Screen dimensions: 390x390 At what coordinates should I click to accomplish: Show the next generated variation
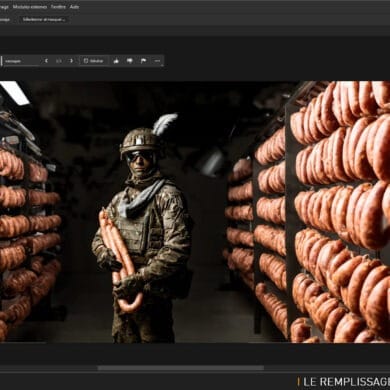[x=71, y=61]
